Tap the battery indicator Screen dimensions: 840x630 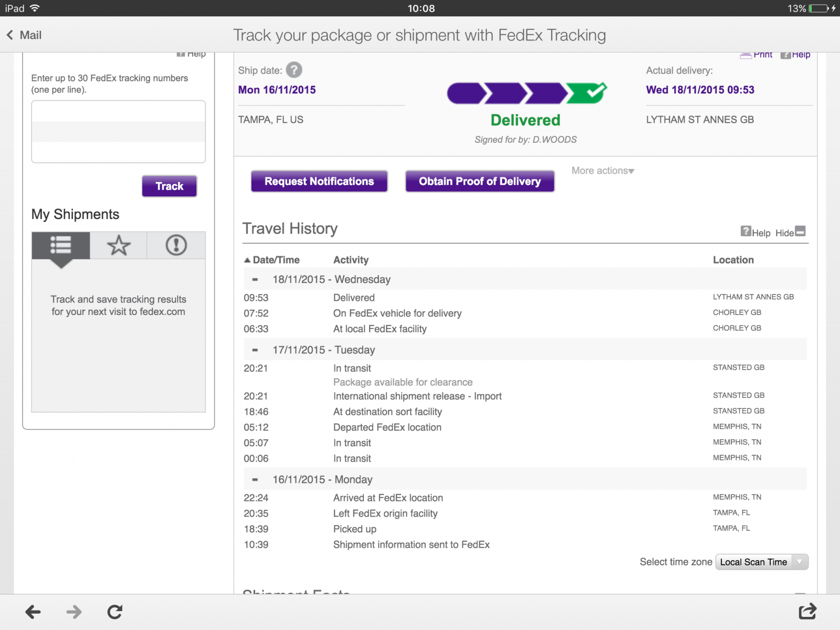click(x=818, y=8)
